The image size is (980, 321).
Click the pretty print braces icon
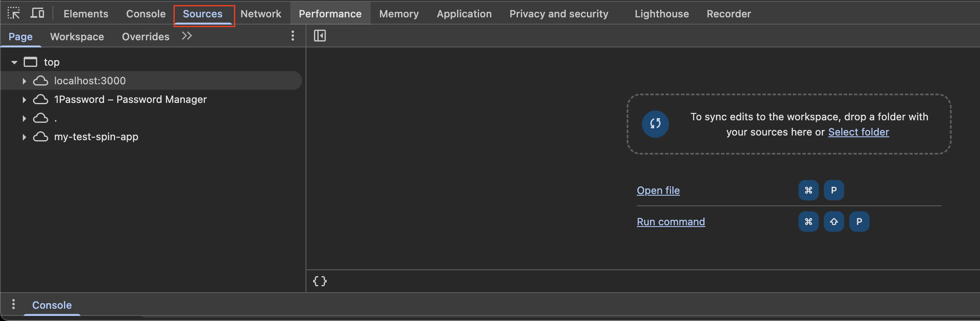(x=320, y=281)
